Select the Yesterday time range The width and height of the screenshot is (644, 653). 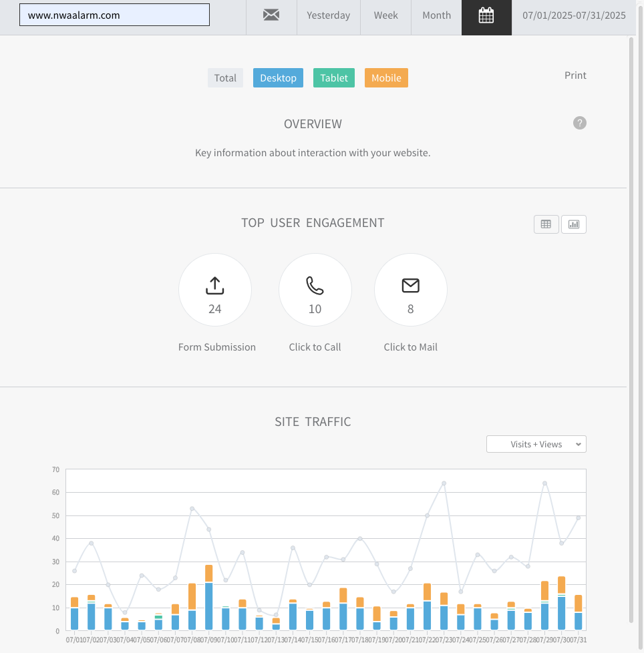pyautogui.click(x=328, y=15)
